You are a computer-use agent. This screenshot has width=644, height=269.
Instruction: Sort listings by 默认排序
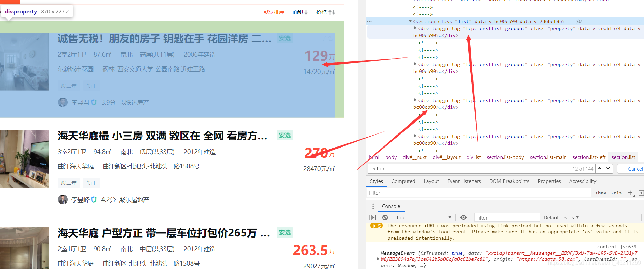pyautogui.click(x=274, y=12)
